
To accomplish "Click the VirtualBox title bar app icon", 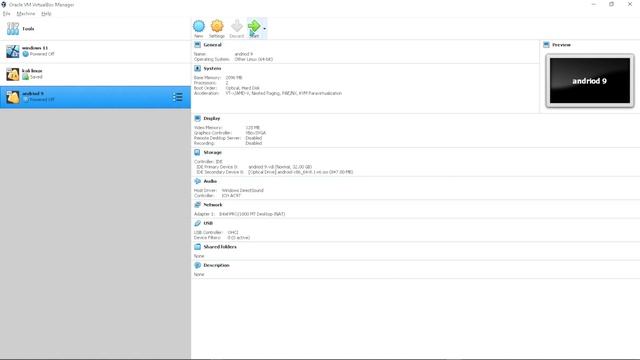I will tap(4, 4).
